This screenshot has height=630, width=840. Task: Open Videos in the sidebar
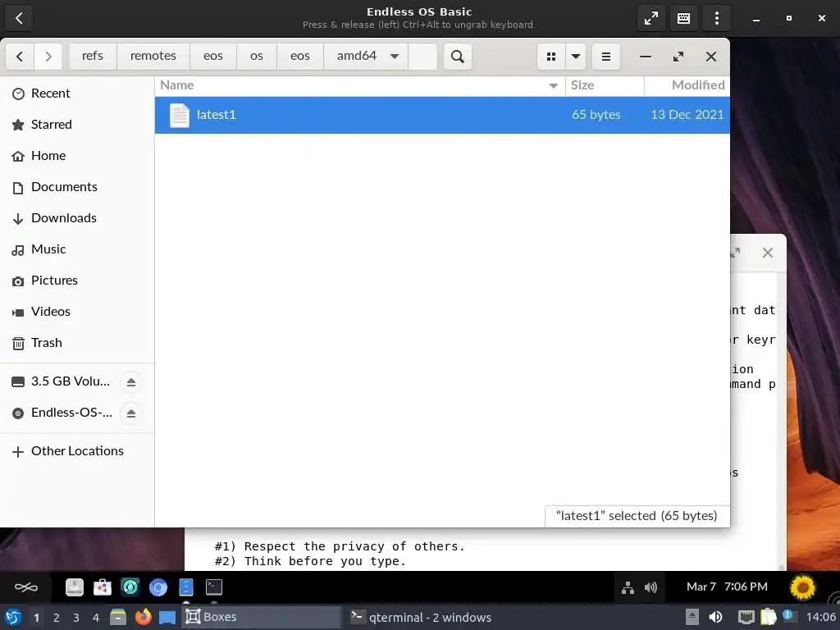(77, 312)
